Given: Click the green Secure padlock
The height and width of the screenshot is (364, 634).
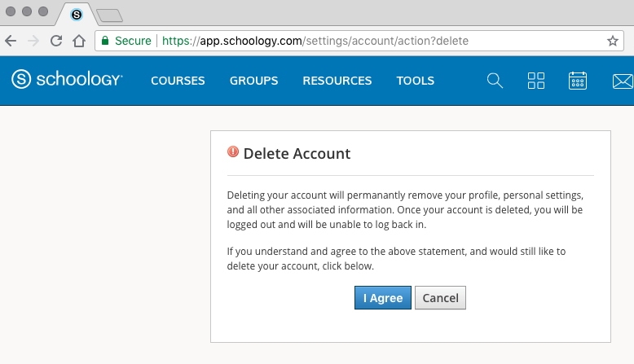Looking at the screenshot, I should tap(105, 41).
